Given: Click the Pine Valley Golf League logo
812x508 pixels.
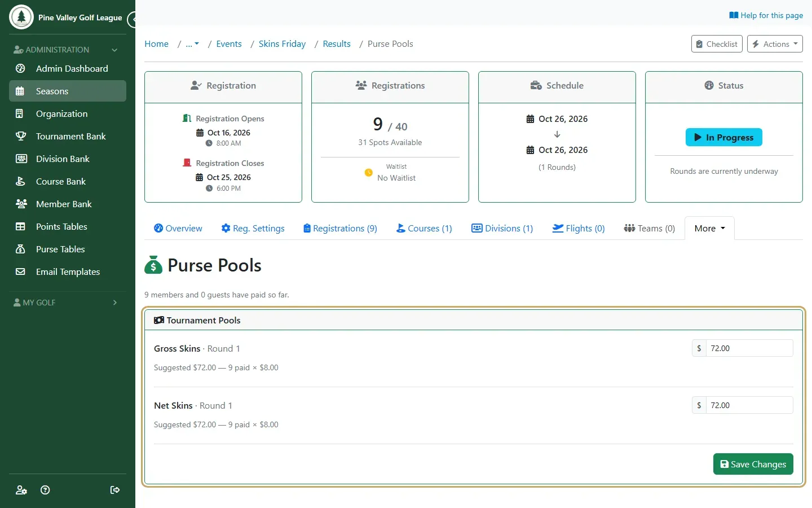Looking at the screenshot, I should pos(21,17).
